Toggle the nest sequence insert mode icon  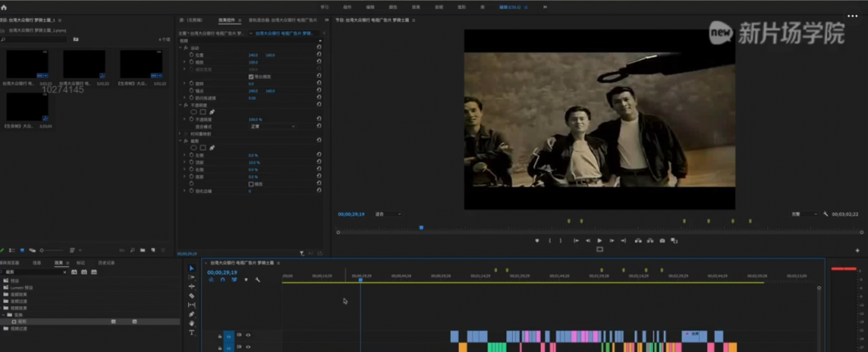pyautogui.click(x=211, y=280)
